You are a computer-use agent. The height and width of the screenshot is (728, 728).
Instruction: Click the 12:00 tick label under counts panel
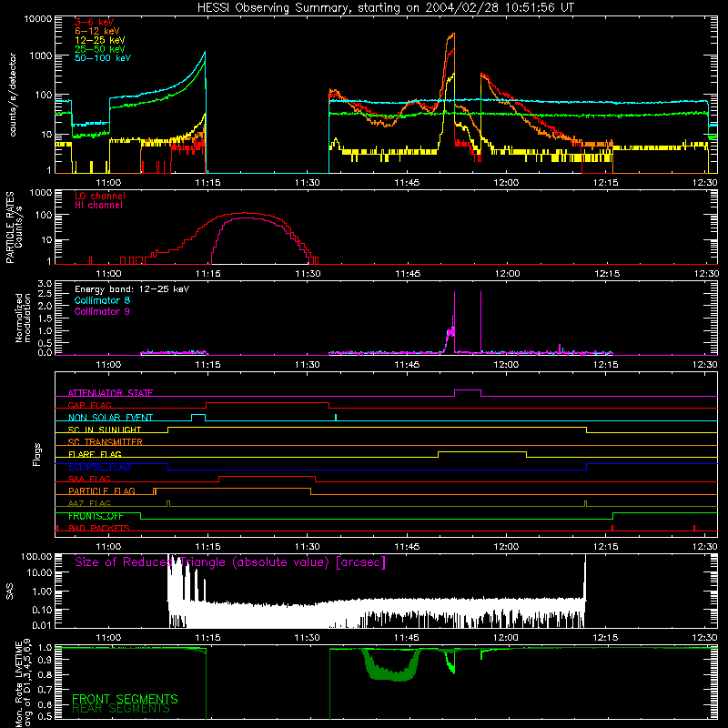click(x=506, y=183)
